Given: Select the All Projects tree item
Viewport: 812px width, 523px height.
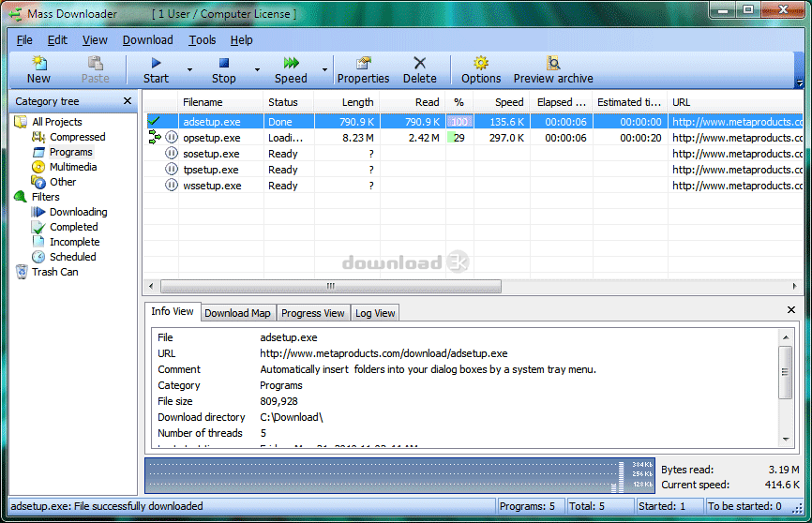Looking at the screenshot, I should click(x=57, y=122).
